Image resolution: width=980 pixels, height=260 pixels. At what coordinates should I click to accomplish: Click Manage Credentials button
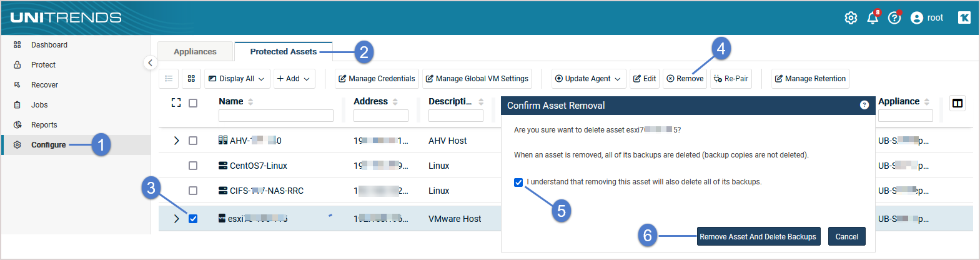click(x=377, y=79)
